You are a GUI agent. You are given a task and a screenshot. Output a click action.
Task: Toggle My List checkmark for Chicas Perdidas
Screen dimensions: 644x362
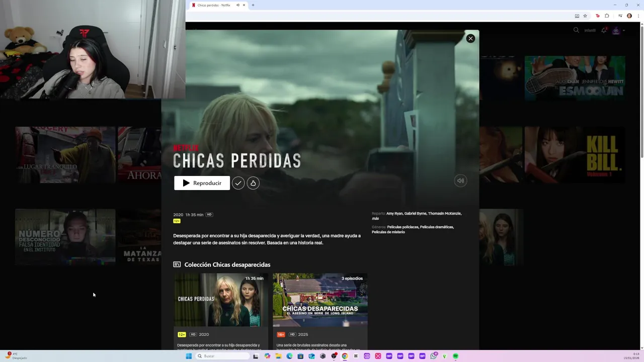238,183
